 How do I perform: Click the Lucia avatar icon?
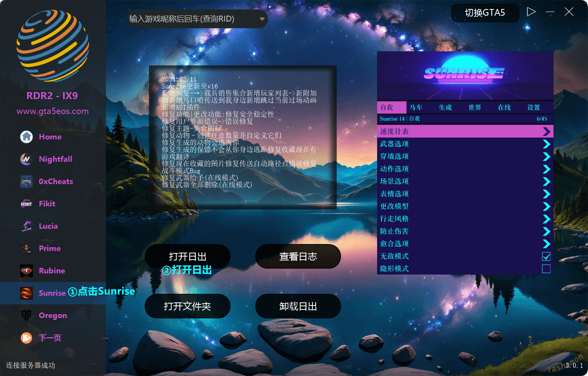(x=26, y=226)
